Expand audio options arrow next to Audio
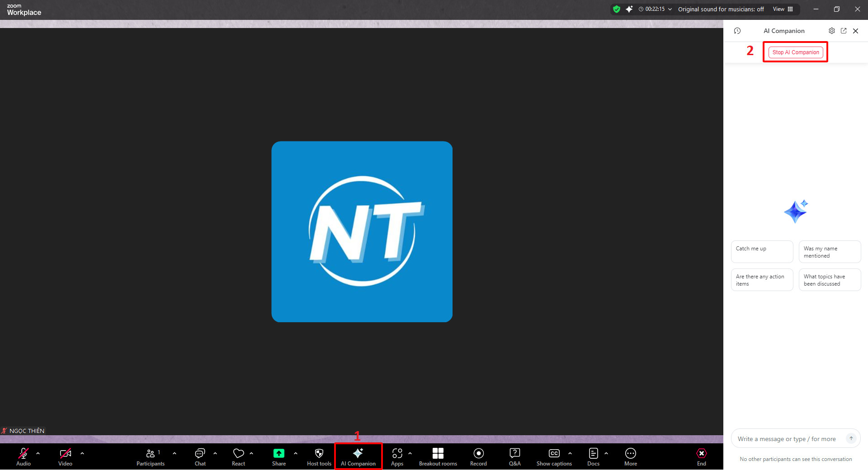 point(38,453)
